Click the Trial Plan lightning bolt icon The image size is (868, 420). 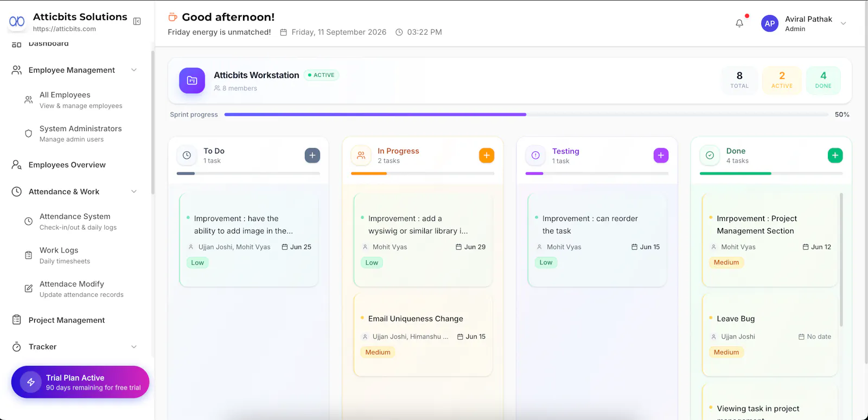(31, 382)
